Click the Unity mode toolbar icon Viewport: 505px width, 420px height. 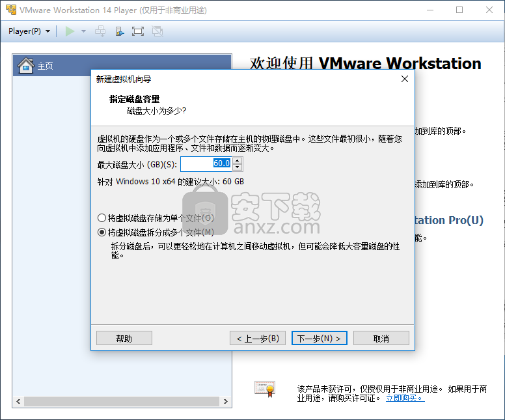pos(157,31)
